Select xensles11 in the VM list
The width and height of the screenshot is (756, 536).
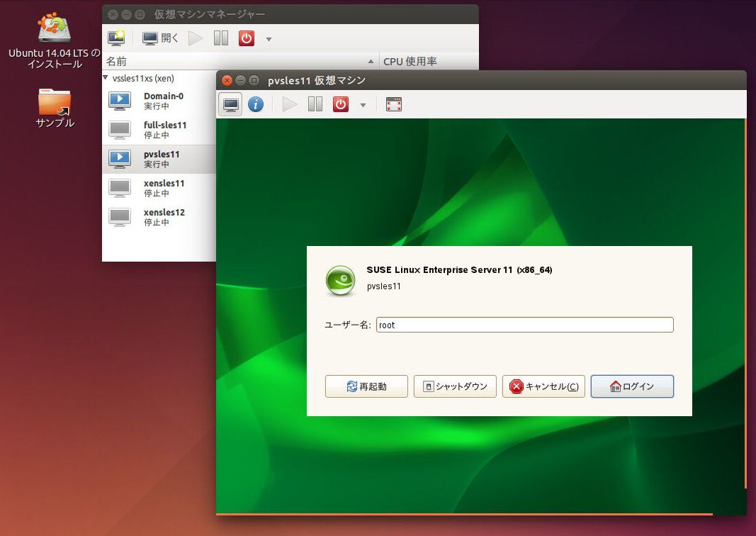pos(159,188)
